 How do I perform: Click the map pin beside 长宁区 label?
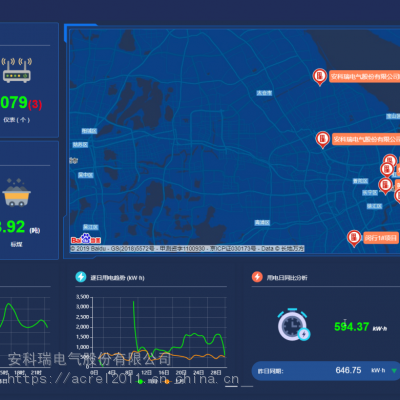385,186
